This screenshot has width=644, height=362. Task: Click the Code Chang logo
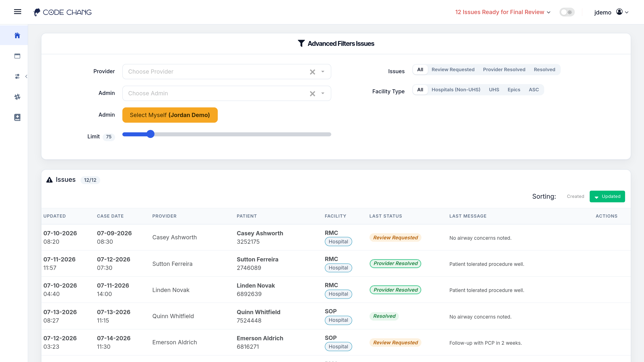(x=63, y=12)
